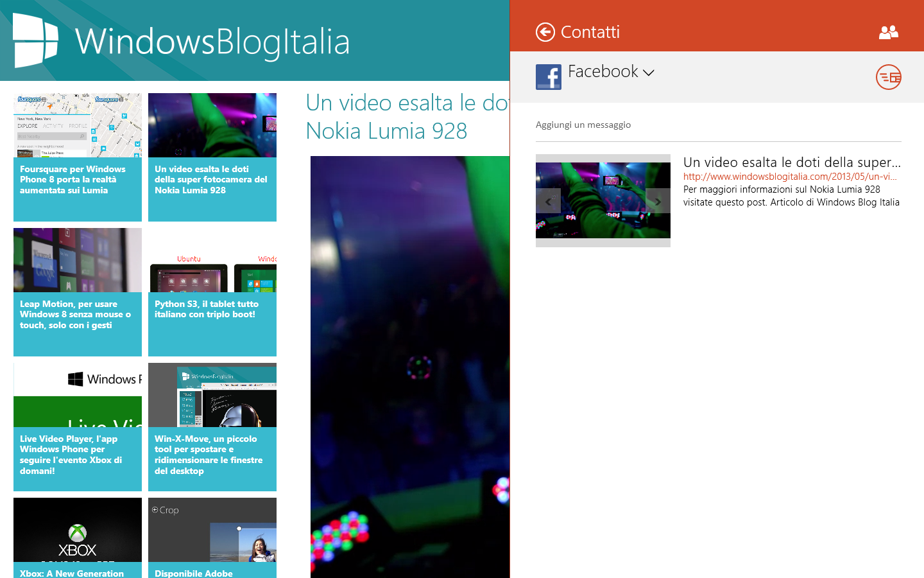Click the WindowsBlogItalia header title

pyautogui.click(x=212, y=42)
